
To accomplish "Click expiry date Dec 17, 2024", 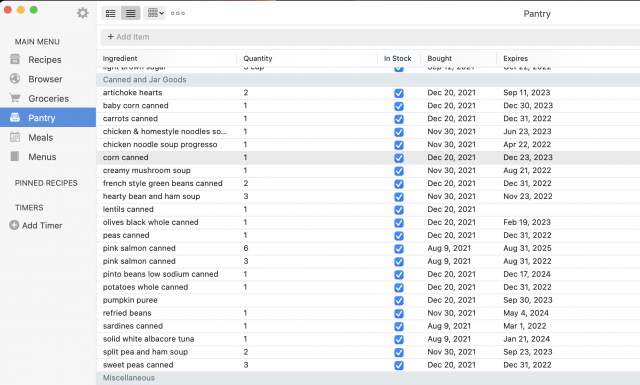I will point(527,274).
